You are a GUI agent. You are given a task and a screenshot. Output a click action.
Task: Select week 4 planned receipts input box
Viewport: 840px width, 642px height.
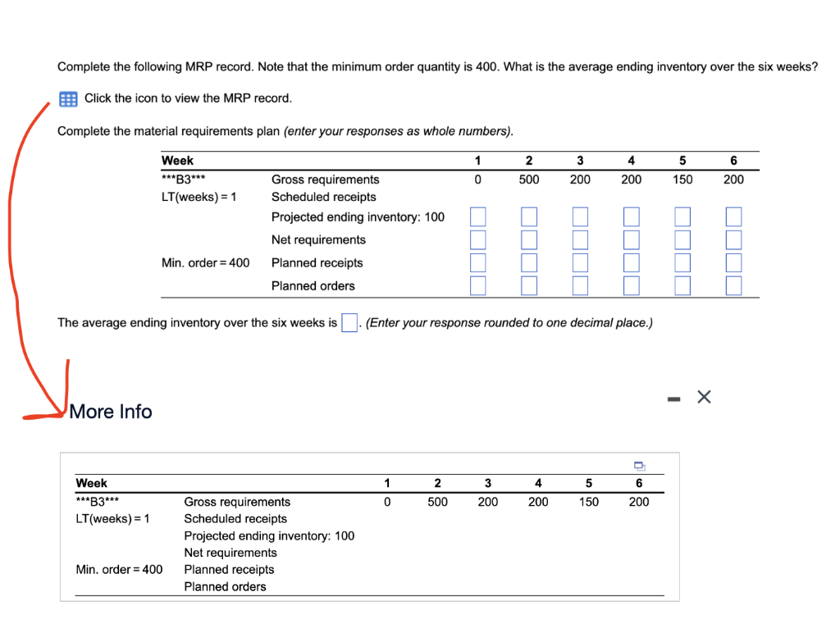[631, 262]
